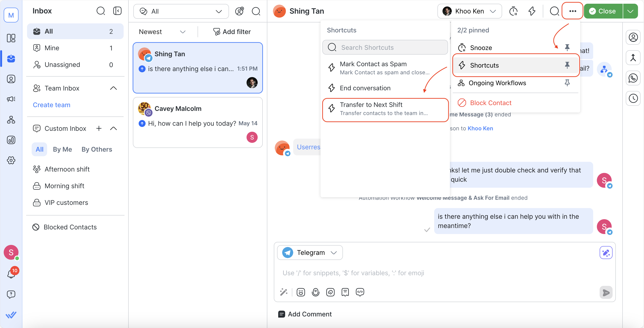
Task: Click the green Close conversation button
Action: [x=603, y=11]
